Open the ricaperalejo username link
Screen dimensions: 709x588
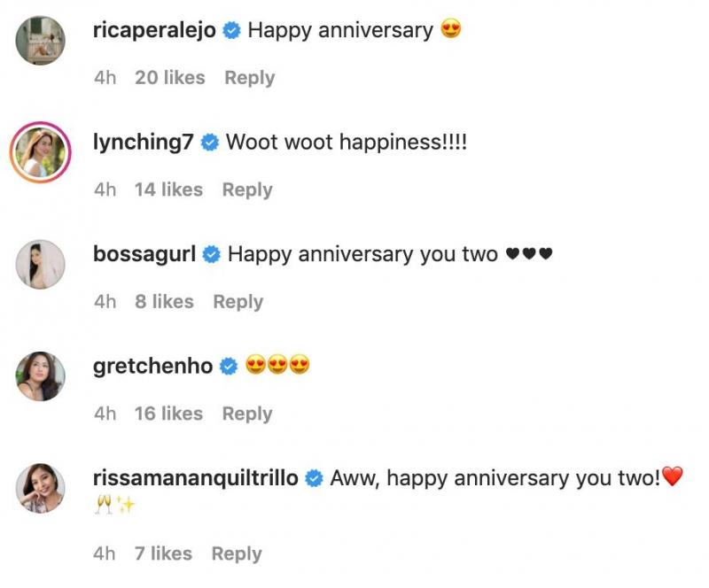point(156,30)
